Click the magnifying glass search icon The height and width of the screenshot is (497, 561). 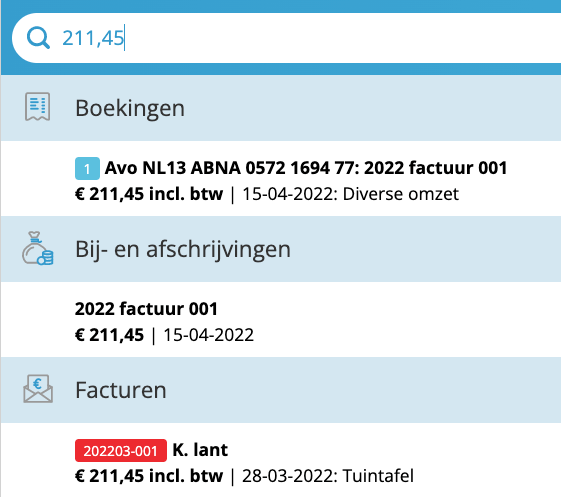(38, 38)
